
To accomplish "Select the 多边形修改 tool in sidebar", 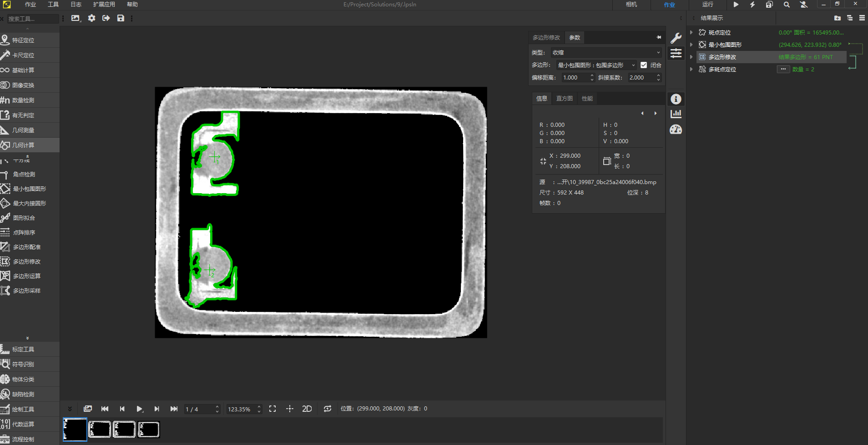I will tap(26, 261).
